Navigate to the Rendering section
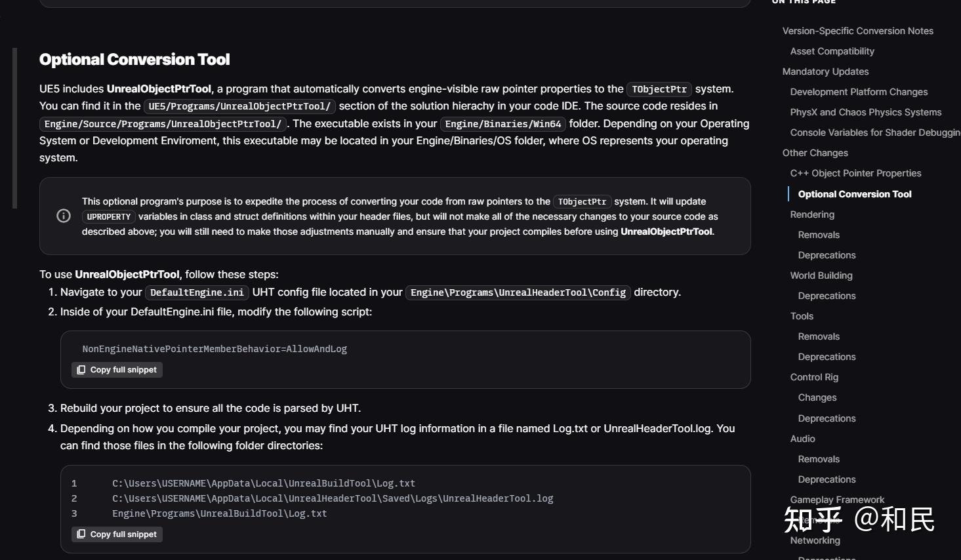Screen dimensions: 961x560 tap(812, 214)
